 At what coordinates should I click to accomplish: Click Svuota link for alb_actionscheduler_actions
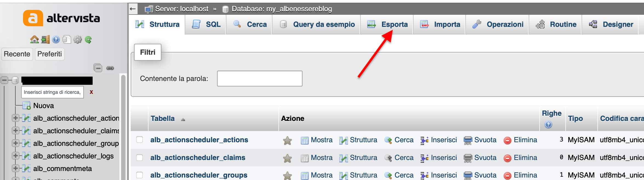coord(485,140)
